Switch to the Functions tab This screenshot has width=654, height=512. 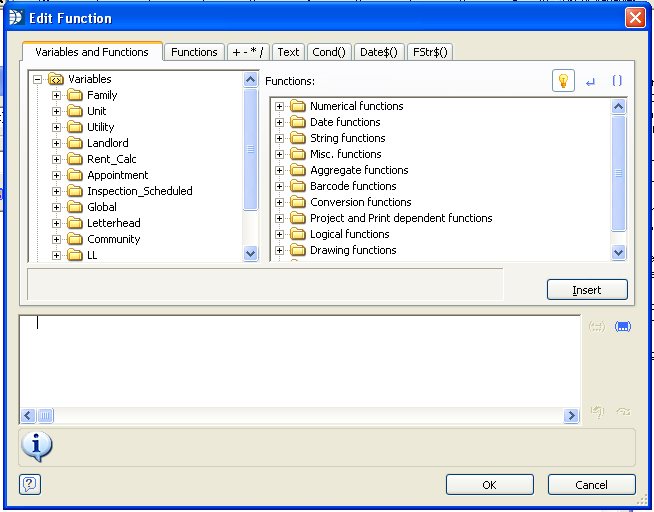click(194, 52)
